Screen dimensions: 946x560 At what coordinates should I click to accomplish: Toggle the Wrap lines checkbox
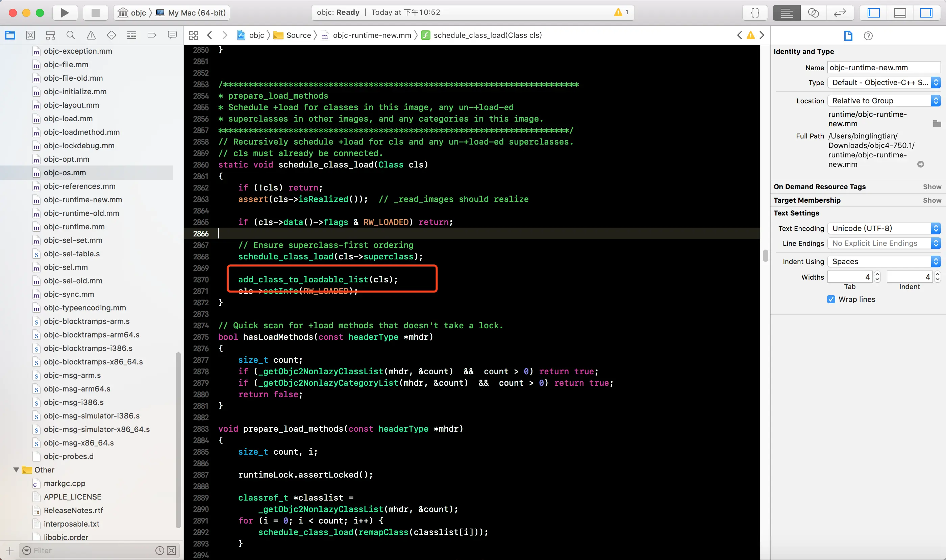pyautogui.click(x=831, y=299)
